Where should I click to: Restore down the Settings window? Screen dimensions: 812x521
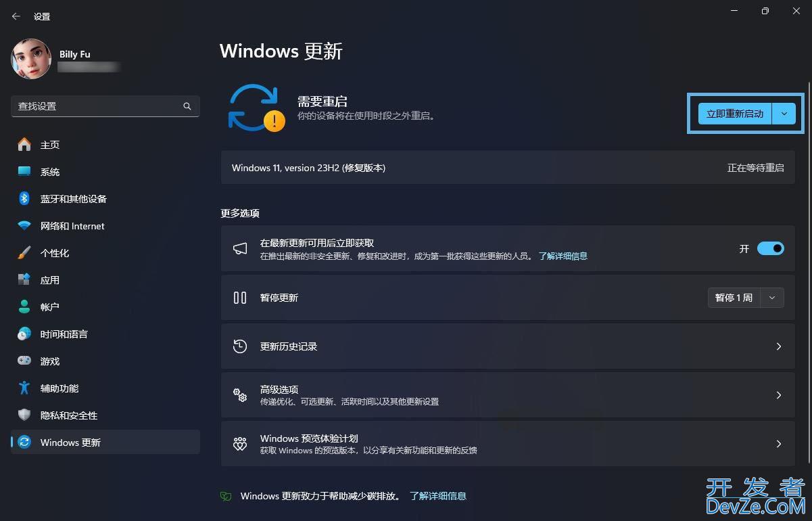click(x=765, y=11)
